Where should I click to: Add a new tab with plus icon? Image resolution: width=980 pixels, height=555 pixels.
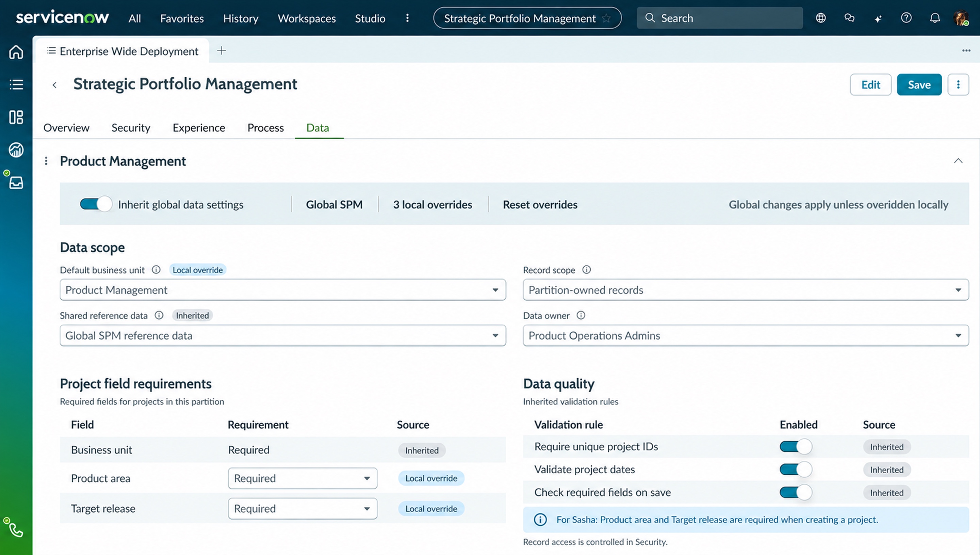coord(221,50)
